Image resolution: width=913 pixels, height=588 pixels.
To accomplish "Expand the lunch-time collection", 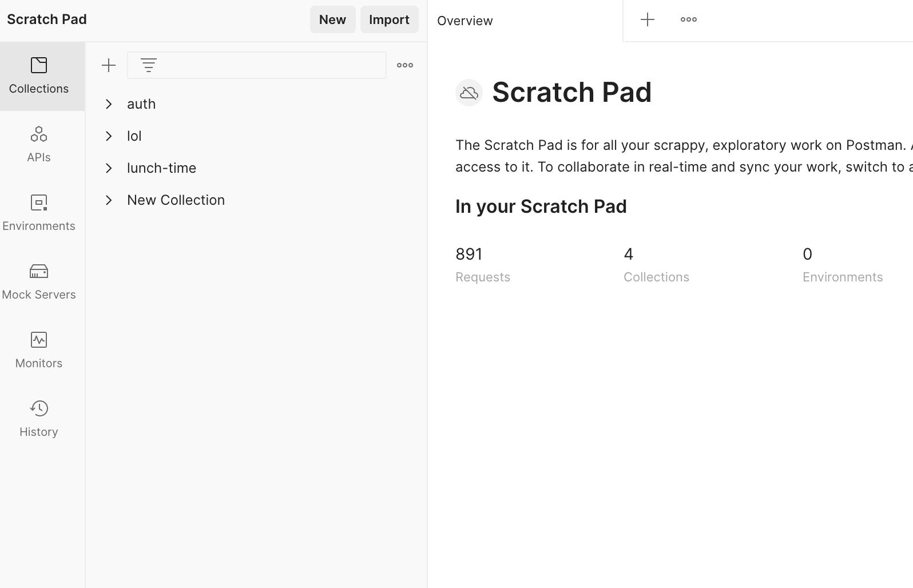I will pyautogui.click(x=109, y=168).
